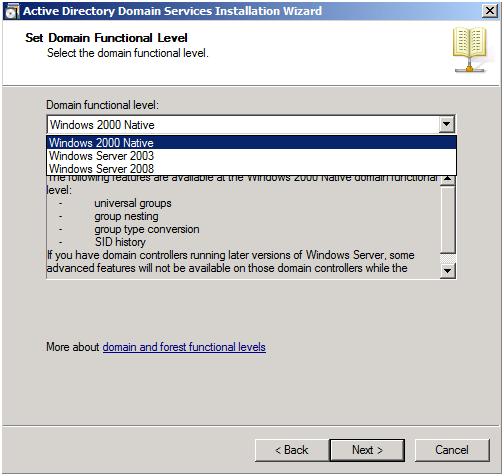504x476 pixels.
Task: Click the SID history line in the description
Action: click(x=120, y=242)
